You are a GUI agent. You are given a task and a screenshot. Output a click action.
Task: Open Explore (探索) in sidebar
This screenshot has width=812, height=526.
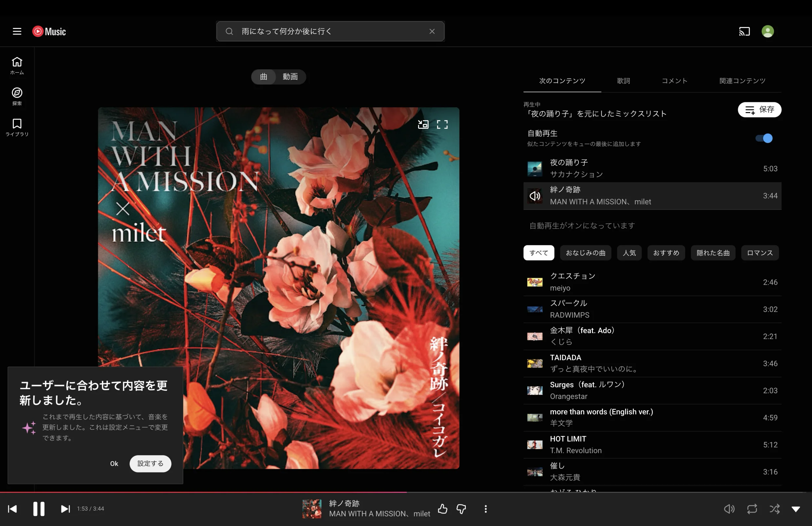coord(17,97)
